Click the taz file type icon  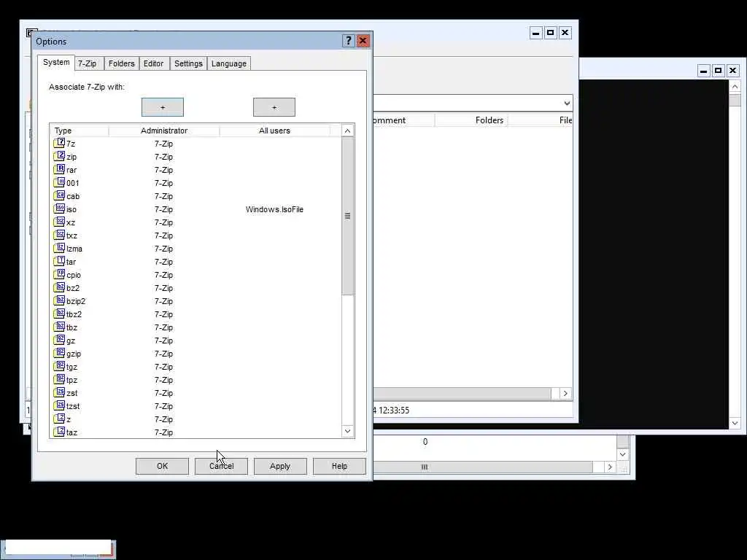tap(59, 432)
